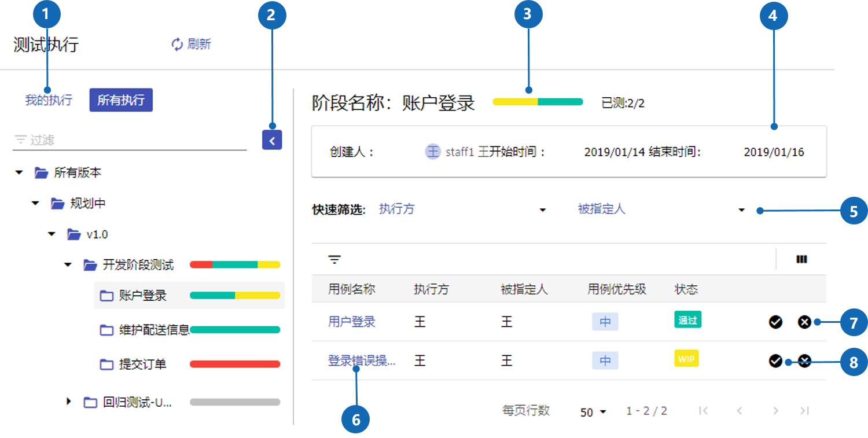
Task: Open the 被指定人 quick filter dropdown
Action: (x=662, y=209)
